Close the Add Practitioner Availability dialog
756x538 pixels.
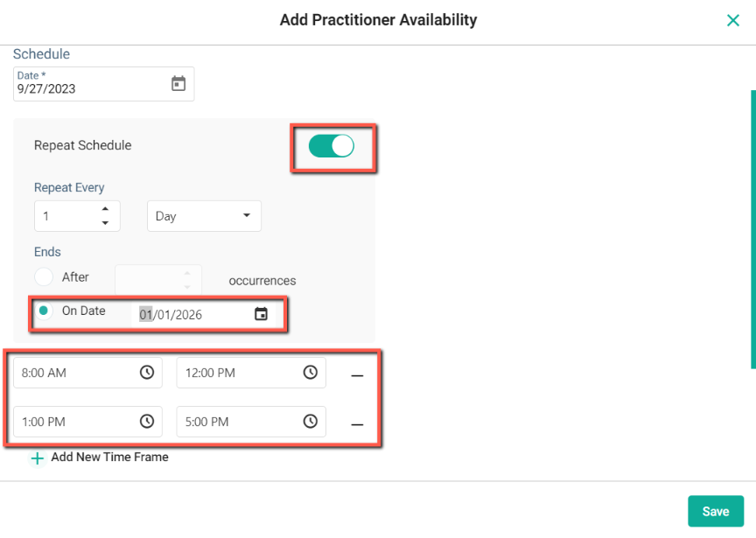[x=733, y=20]
